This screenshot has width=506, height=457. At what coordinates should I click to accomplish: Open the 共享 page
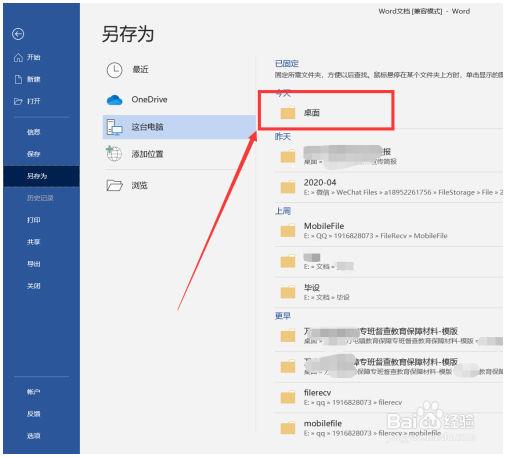[x=33, y=242]
